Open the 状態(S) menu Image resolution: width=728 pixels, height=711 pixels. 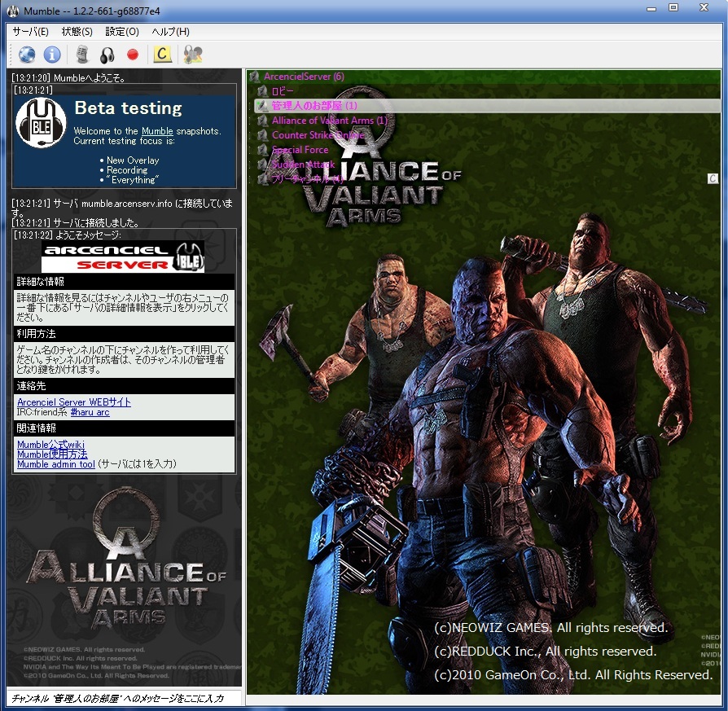(77, 32)
